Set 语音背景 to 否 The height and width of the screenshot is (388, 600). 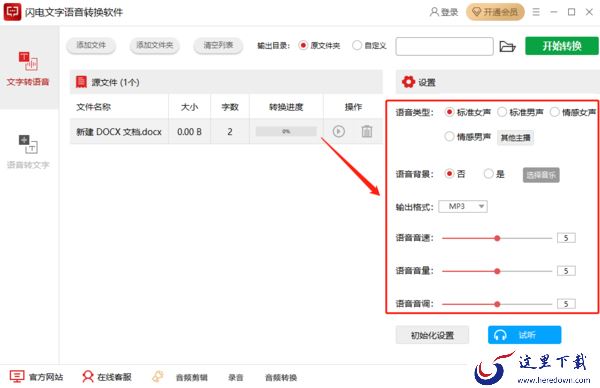(449, 174)
